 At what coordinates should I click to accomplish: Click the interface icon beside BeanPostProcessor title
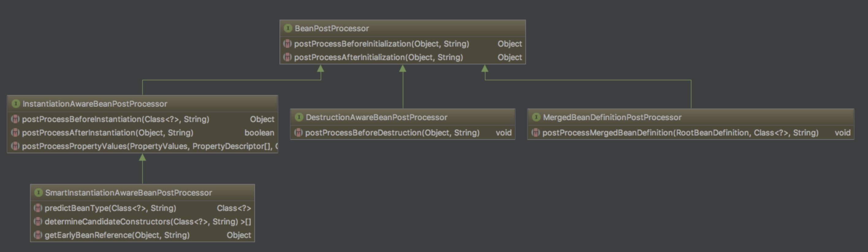[288, 28]
